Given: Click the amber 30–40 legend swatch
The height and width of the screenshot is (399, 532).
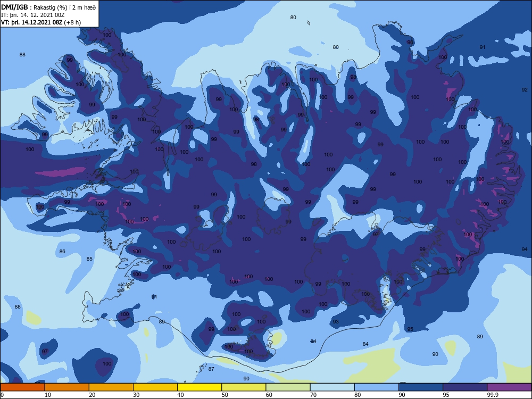Looking at the screenshot, I should pos(155,387).
